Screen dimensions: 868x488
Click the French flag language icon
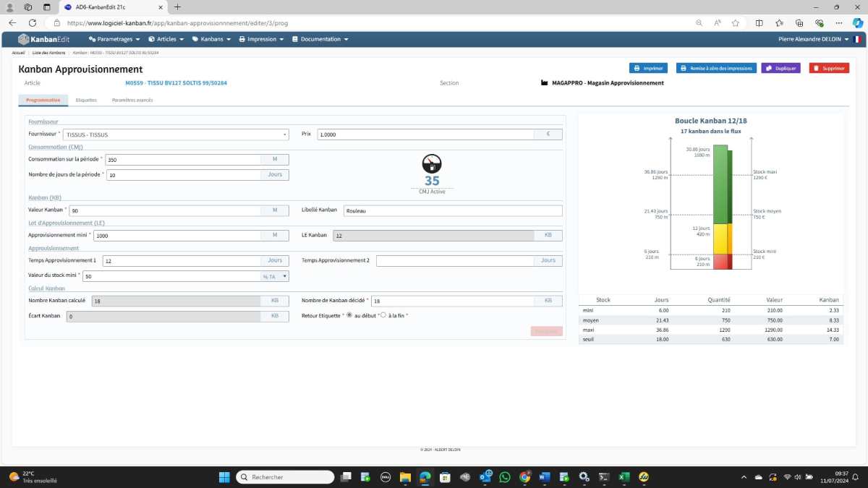857,39
